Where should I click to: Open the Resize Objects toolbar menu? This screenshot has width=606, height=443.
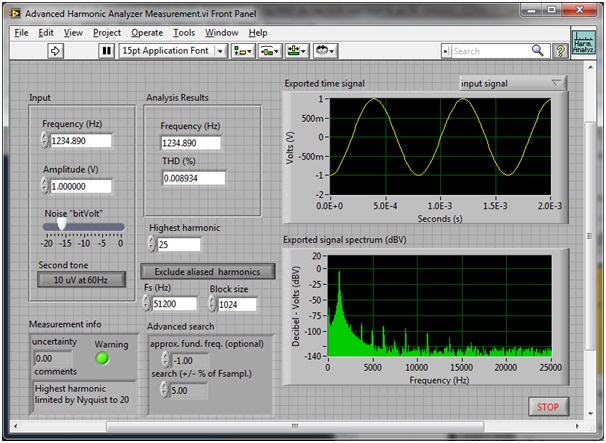296,50
